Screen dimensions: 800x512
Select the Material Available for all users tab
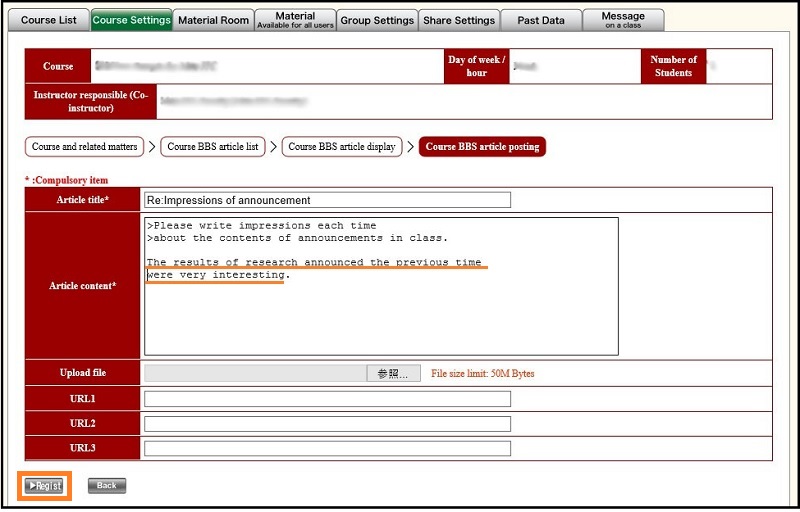click(294, 20)
